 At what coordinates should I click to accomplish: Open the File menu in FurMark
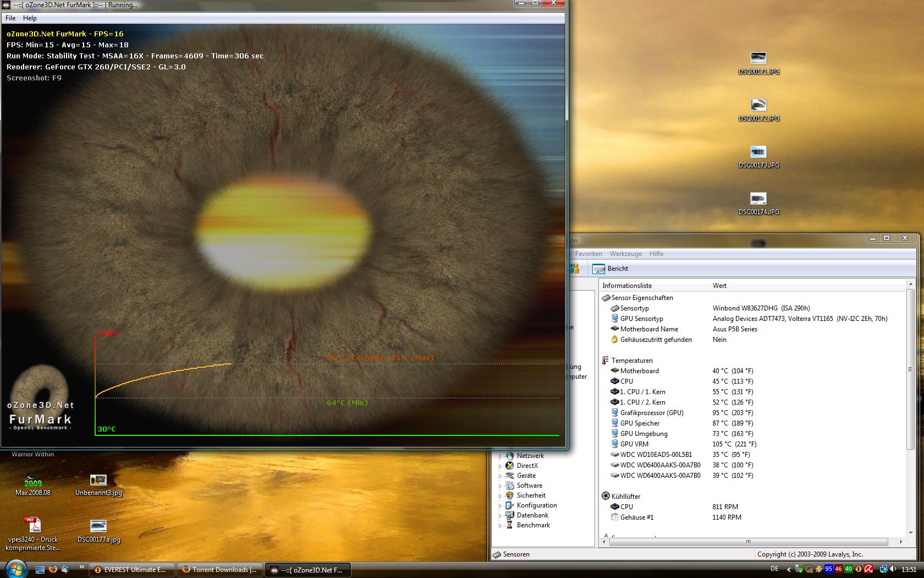[10, 18]
